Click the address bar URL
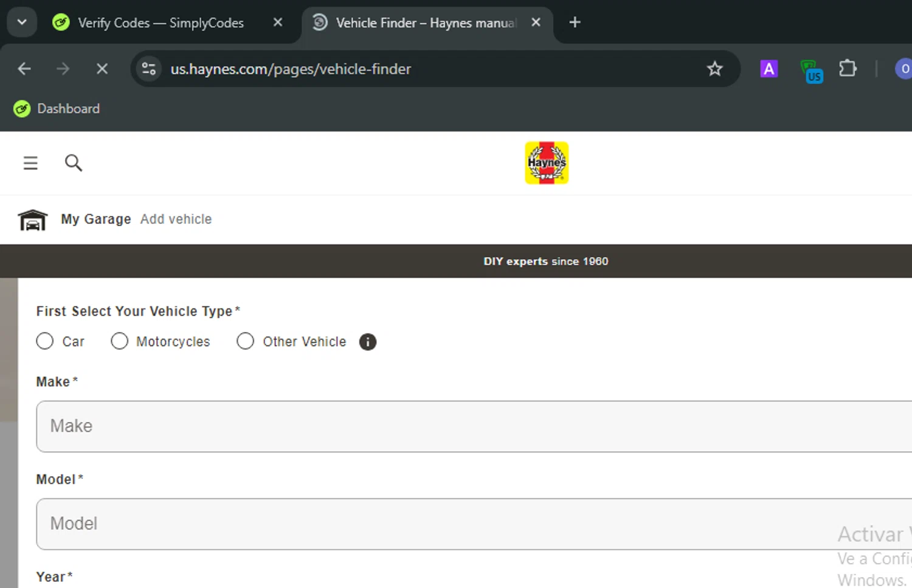The width and height of the screenshot is (912, 588). [291, 69]
